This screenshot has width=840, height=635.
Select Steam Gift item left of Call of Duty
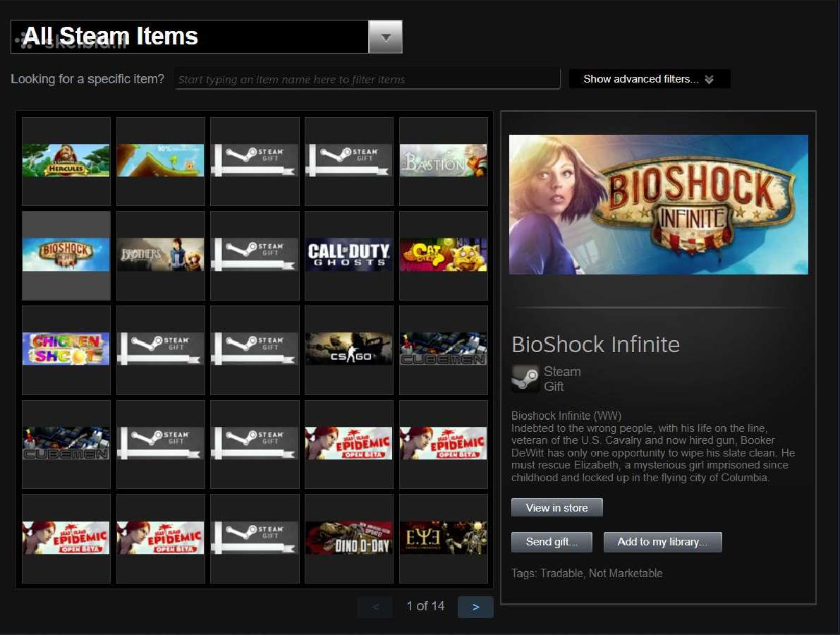[255, 255]
